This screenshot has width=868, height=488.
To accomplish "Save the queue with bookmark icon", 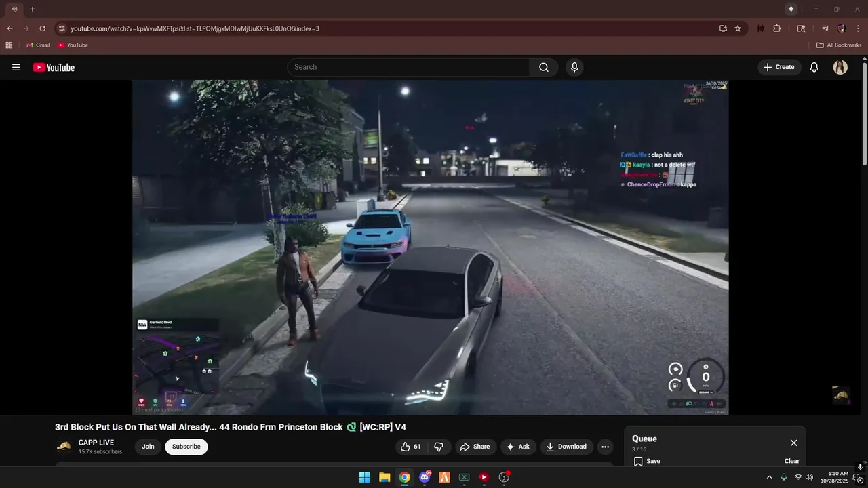I will (x=647, y=461).
